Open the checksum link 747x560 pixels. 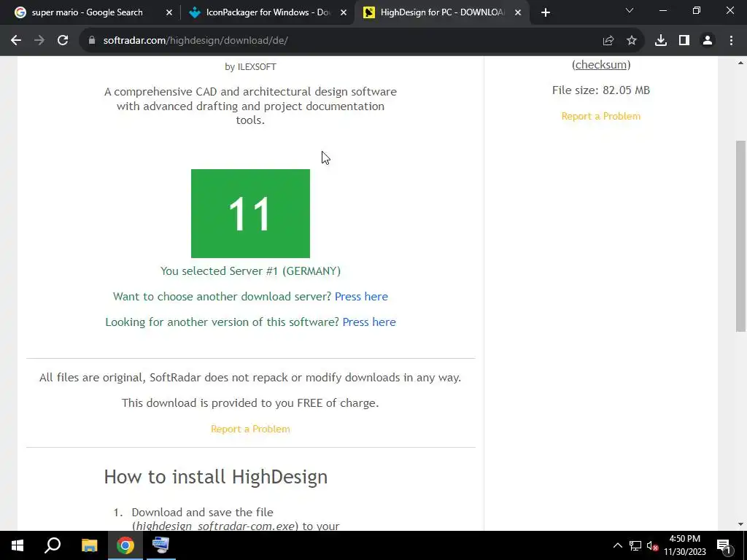(601, 65)
